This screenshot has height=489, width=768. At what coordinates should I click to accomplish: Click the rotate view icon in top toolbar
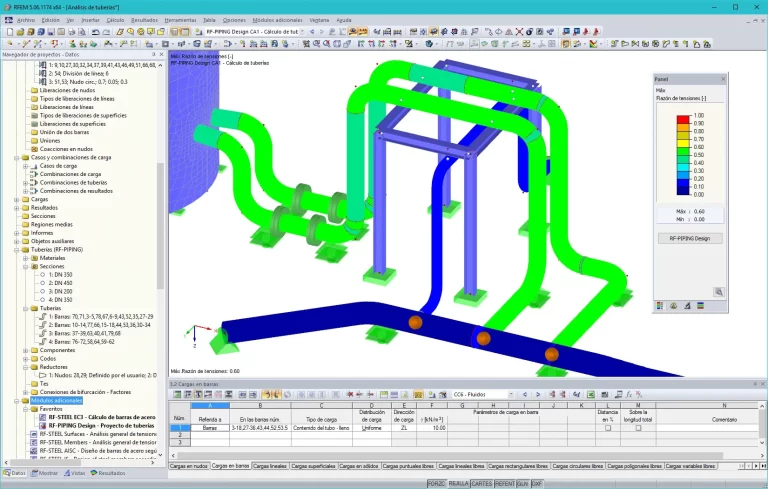tap(499, 32)
